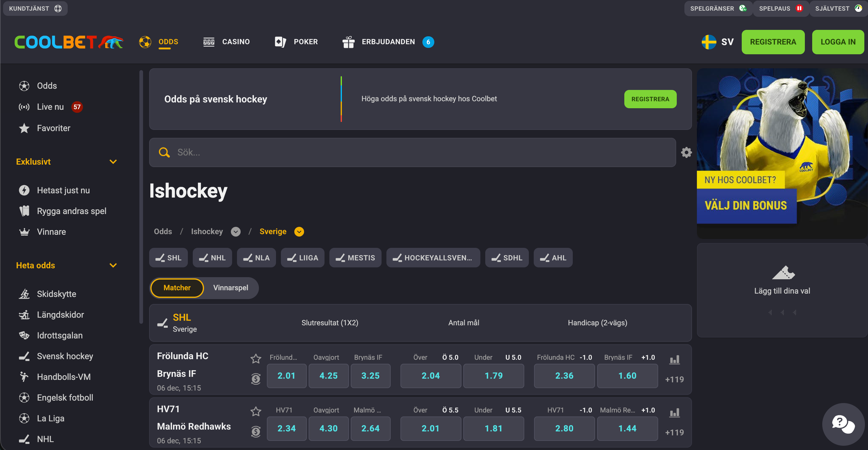The image size is (868, 450).
Task: Click Självtest gauge icon
Action: [858, 9]
